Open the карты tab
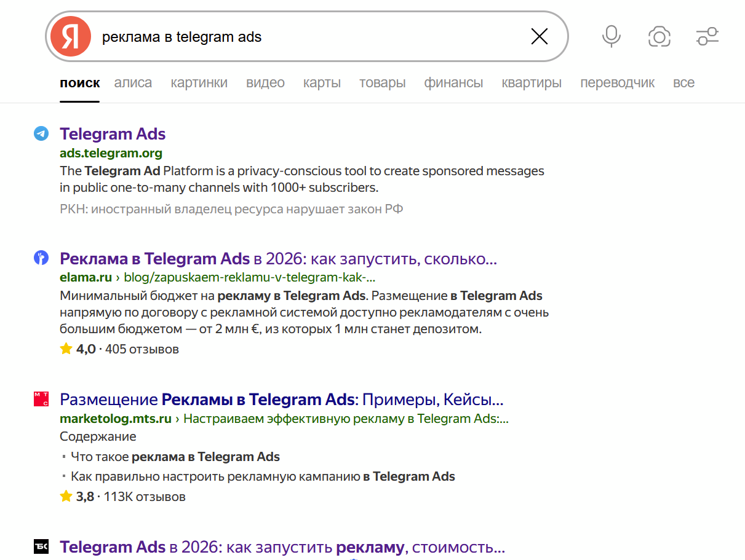 (x=322, y=83)
